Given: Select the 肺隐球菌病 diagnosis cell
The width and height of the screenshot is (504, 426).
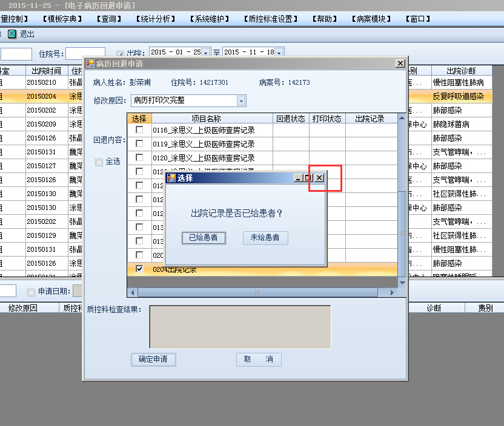Looking at the screenshot, I should [x=461, y=124].
